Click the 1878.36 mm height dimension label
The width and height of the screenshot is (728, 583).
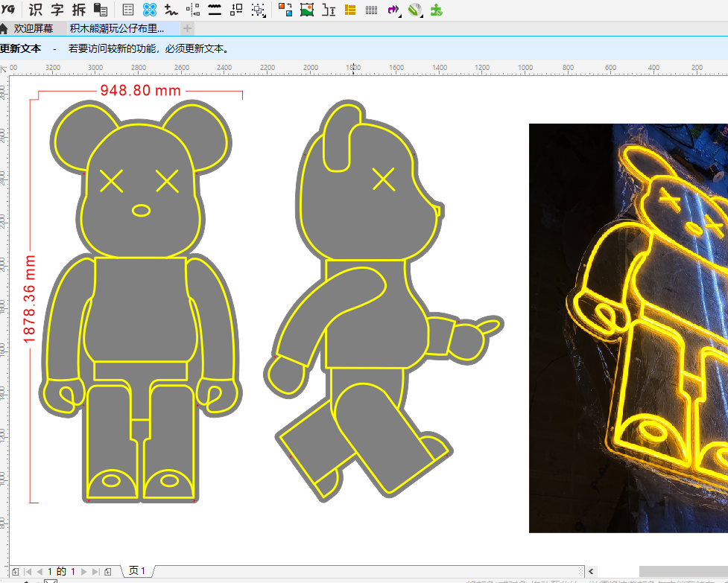tap(29, 299)
